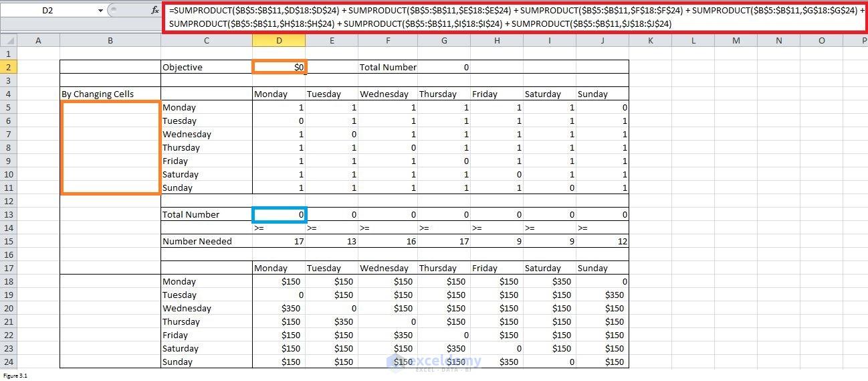868x381 pixels.
Task: Click the By Changing Cells label
Action: 110,94
